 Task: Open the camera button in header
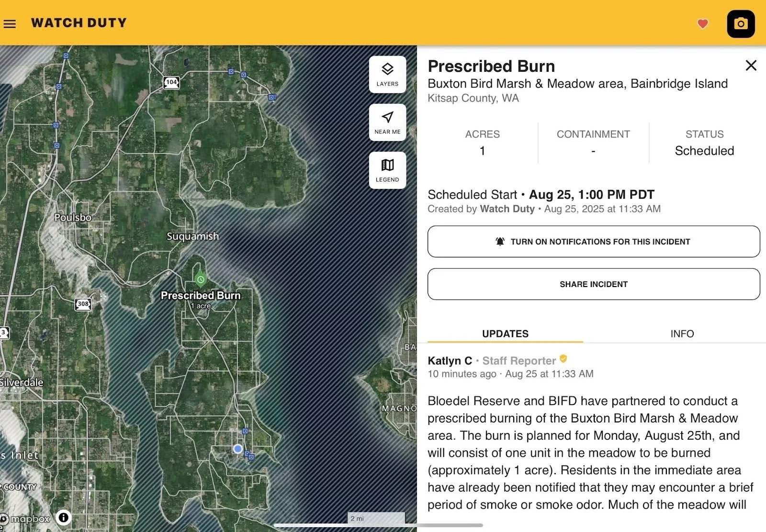tap(741, 23)
